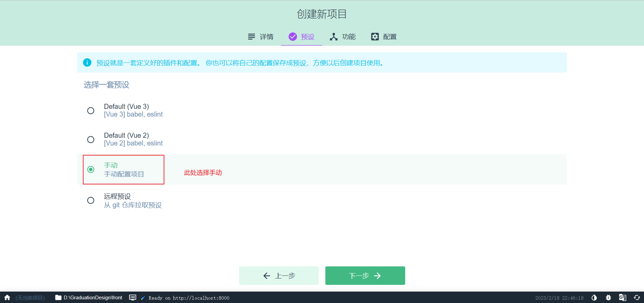Choose the 远程预设 option
The image size is (644, 303).
(x=91, y=201)
